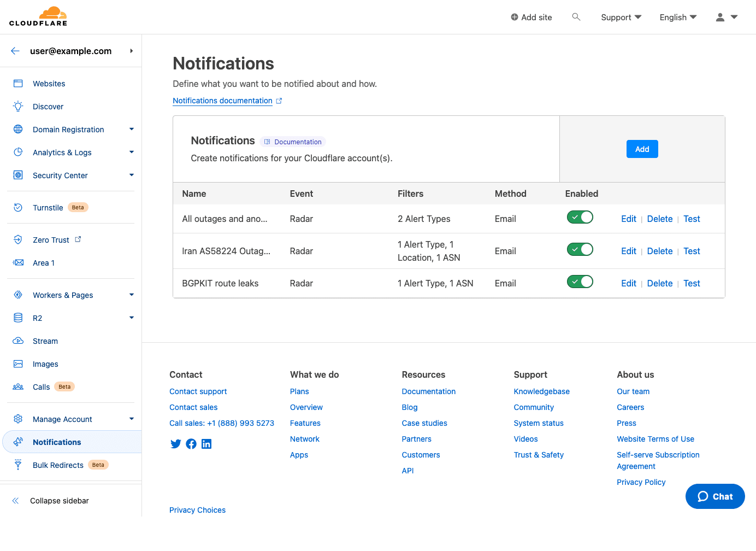Select Stream in the sidebar
The width and height of the screenshot is (756, 551).
[45, 341]
